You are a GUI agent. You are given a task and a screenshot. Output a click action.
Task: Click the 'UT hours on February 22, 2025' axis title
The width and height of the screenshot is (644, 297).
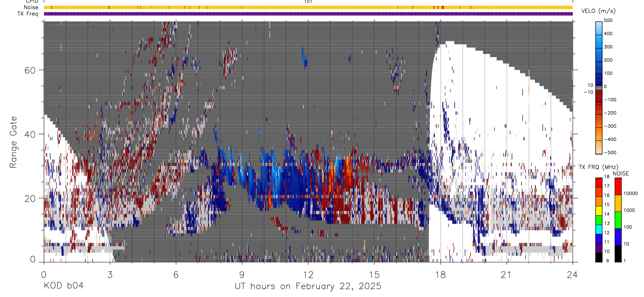click(308, 287)
